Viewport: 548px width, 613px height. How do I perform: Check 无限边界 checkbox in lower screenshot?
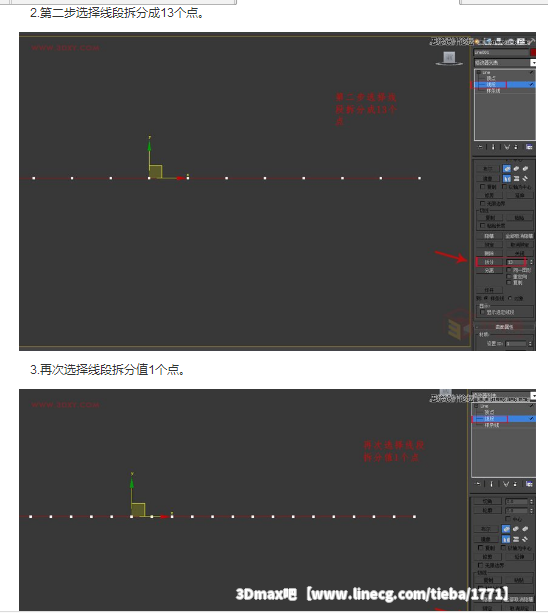(480, 565)
